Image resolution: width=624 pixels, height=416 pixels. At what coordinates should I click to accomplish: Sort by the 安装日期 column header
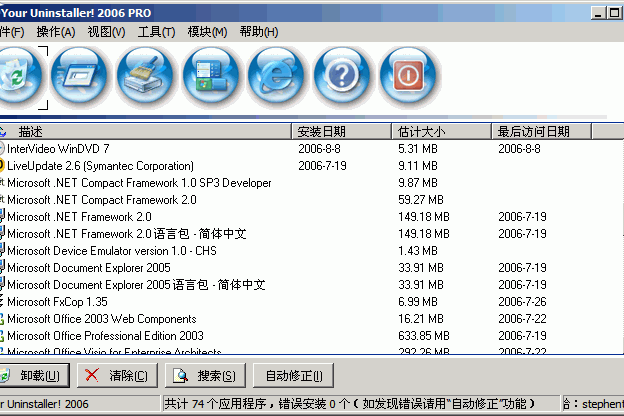point(341,131)
